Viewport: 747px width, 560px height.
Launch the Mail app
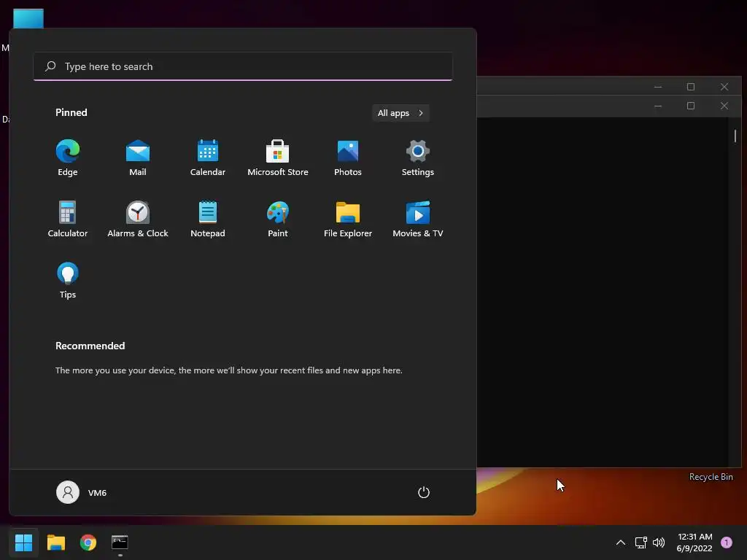point(138,158)
